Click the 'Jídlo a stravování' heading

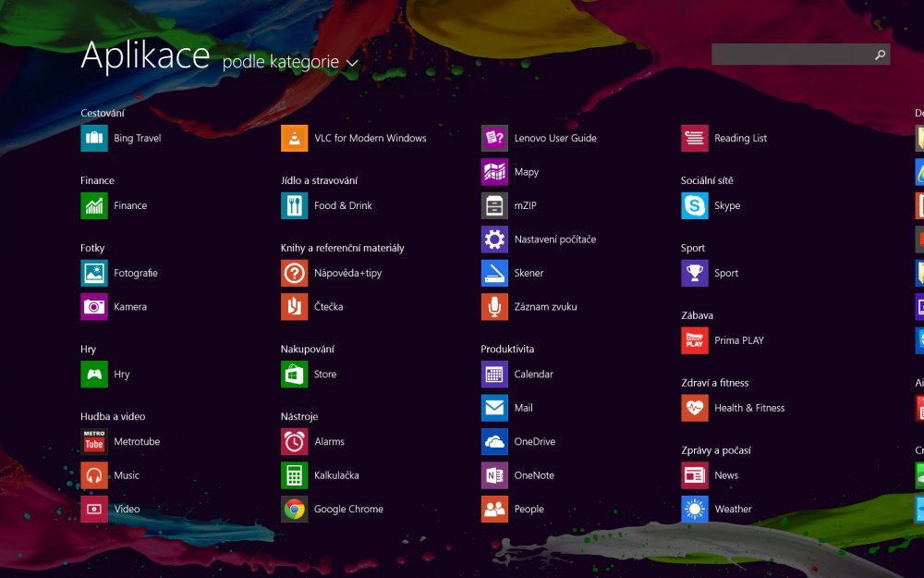[x=319, y=180]
